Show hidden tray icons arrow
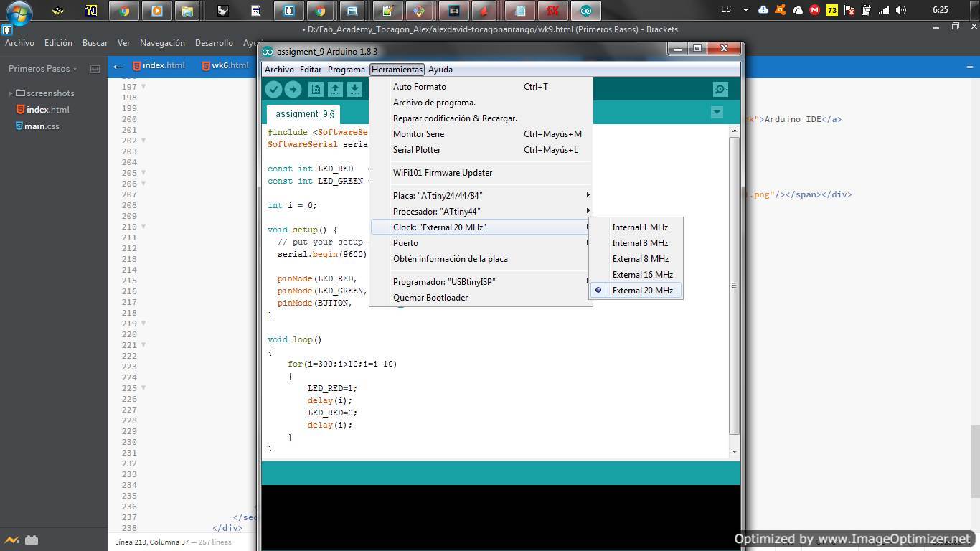 click(x=745, y=10)
